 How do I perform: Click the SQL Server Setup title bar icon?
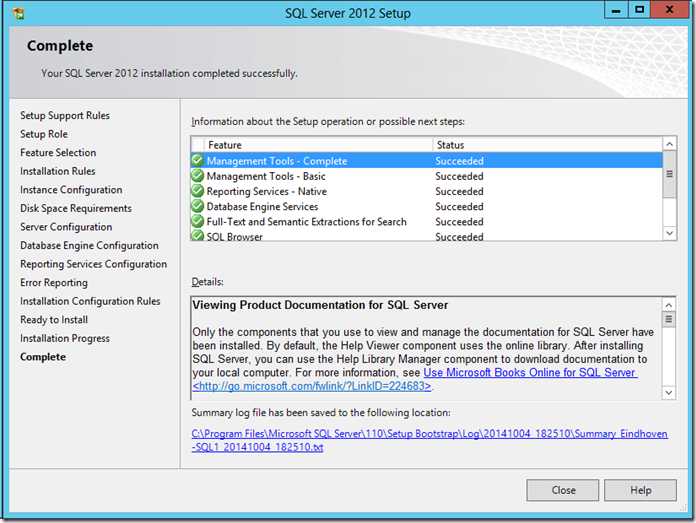tap(19, 14)
